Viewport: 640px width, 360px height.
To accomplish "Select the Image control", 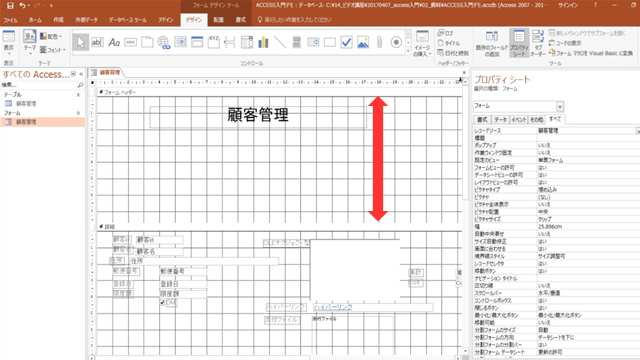I will (x=363, y=42).
